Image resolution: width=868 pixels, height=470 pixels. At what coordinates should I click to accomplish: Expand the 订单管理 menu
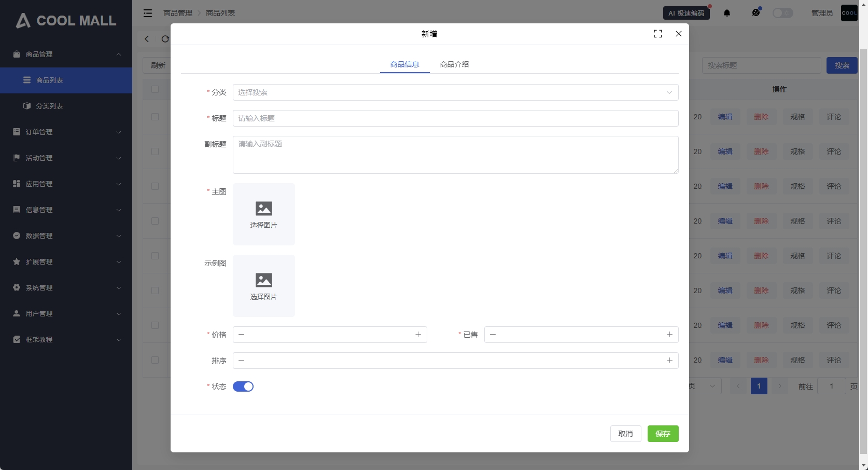pos(66,132)
